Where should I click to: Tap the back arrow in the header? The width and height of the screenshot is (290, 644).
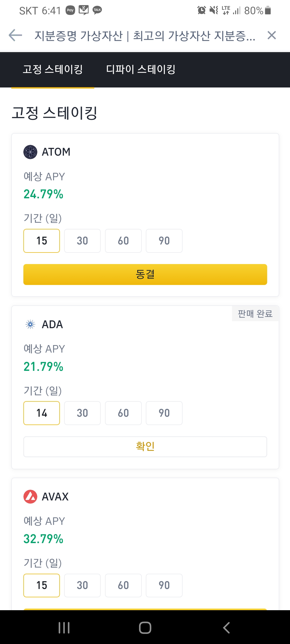coord(15,35)
